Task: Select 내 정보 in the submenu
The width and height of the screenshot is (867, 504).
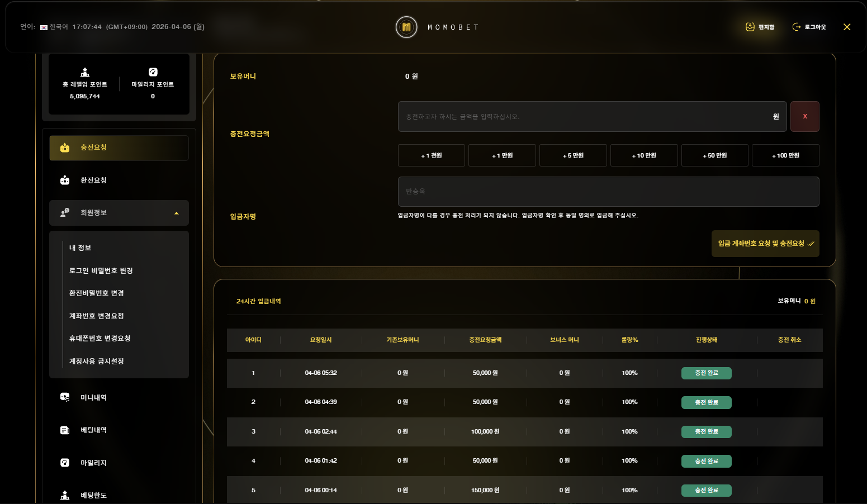Action: (80, 248)
